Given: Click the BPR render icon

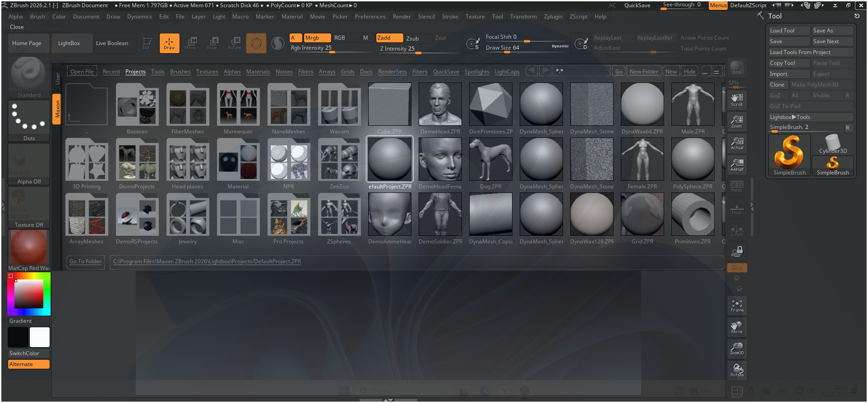Looking at the screenshot, I should click(x=737, y=68).
